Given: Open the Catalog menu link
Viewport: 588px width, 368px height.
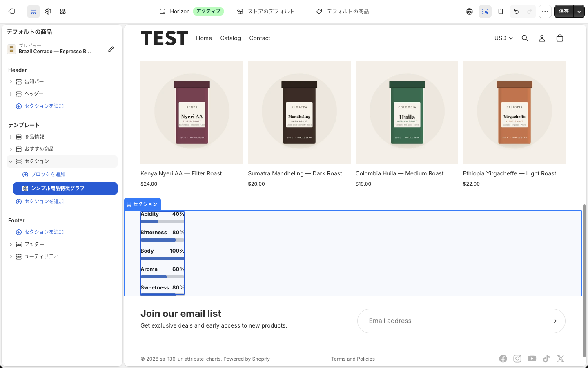Looking at the screenshot, I should pos(230,38).
